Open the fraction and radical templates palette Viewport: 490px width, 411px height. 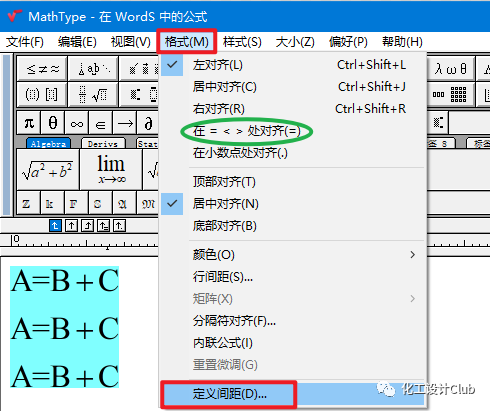(x=93, y=94)
